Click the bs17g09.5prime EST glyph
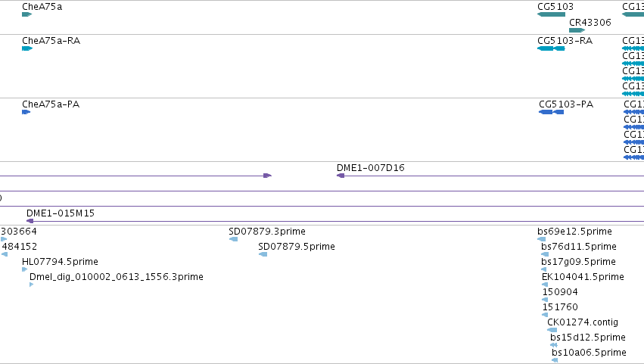The image size is (644, 364). point(544,269)
